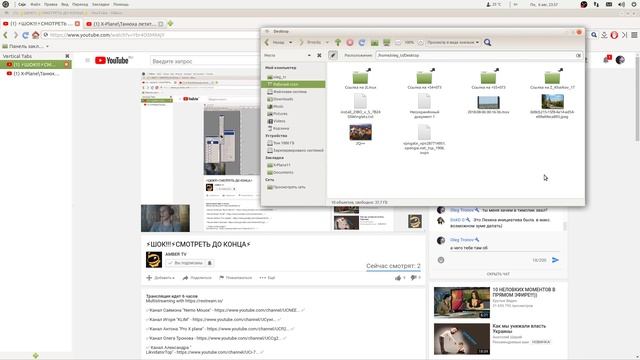Reload the YouTube page in the browser
This screenshot has height=360, width=640.
pos(25,35)
